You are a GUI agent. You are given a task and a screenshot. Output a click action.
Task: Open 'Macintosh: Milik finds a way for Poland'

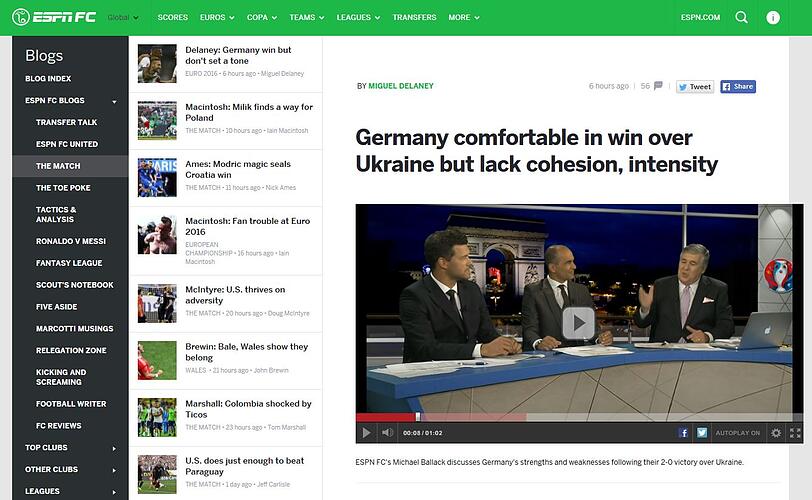coord(249,112)
